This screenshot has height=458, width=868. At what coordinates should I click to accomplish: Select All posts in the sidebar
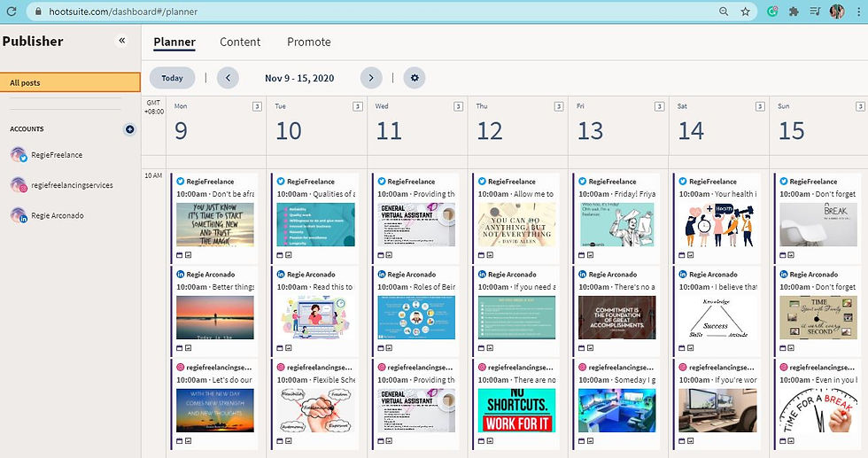[70, 82]
